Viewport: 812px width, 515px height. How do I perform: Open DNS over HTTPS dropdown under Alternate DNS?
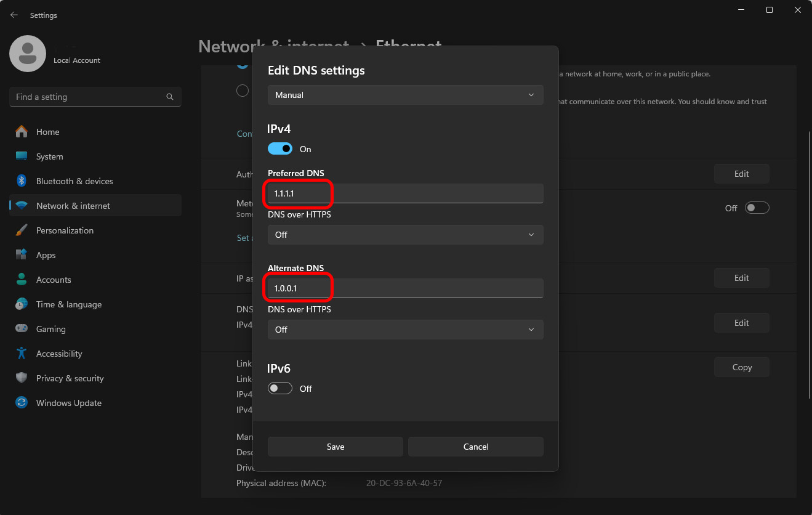(x=406, y=330)
